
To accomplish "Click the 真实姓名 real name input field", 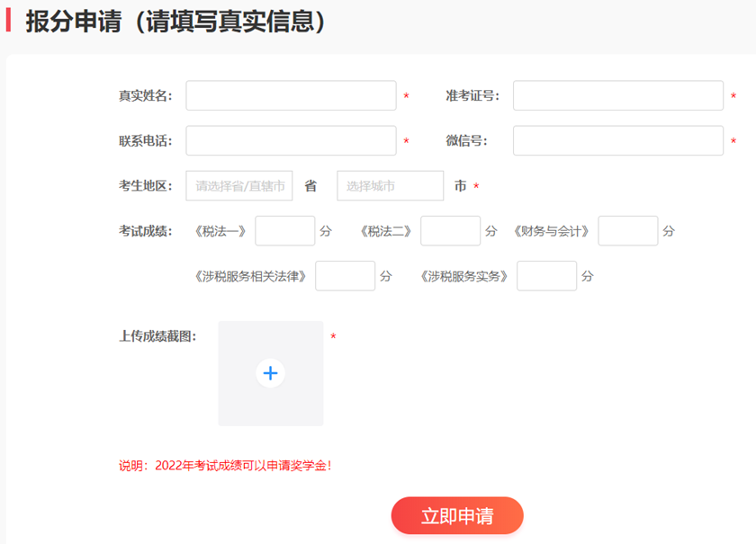I will point(290,95).
